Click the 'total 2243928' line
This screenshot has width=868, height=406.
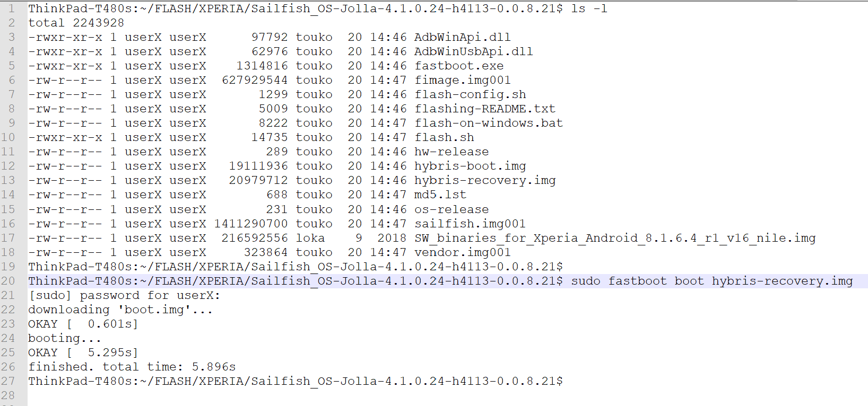(76, 23)
